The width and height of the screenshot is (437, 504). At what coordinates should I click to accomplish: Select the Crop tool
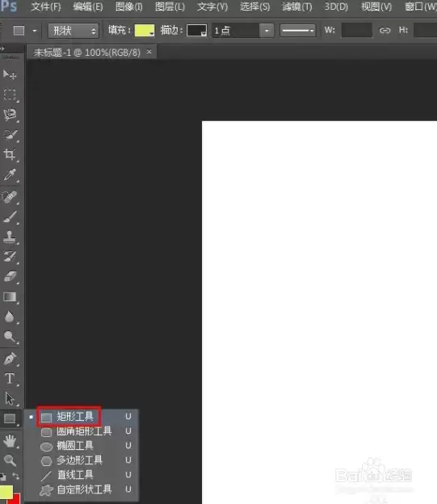10,154
